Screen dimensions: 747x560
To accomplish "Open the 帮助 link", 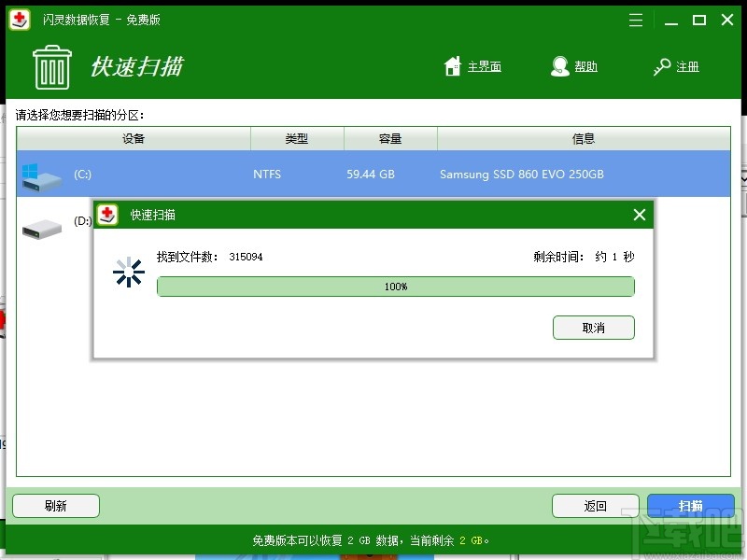I will (x=585, y=66).
